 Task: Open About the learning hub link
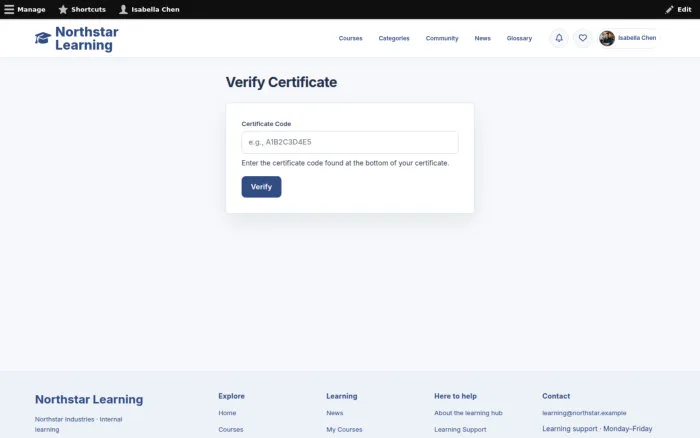pos(468,413)
